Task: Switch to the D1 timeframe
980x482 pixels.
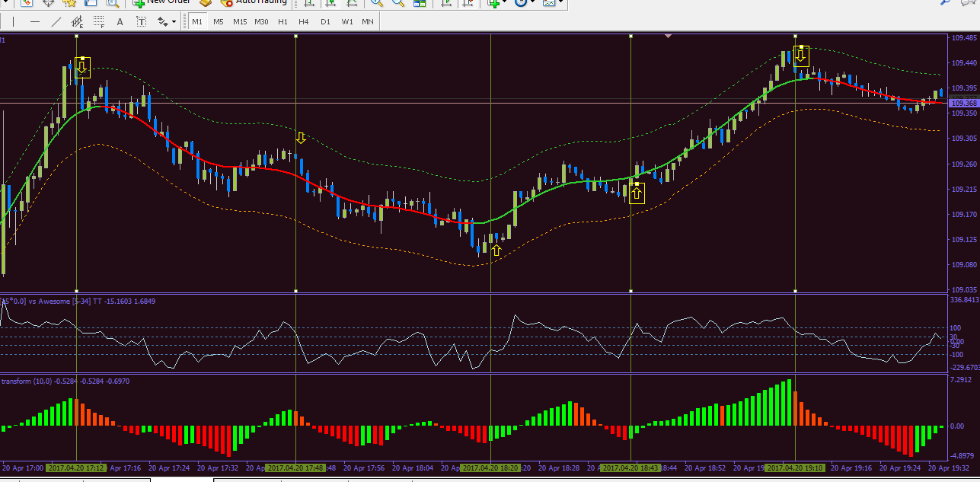Action: [325, 21]
